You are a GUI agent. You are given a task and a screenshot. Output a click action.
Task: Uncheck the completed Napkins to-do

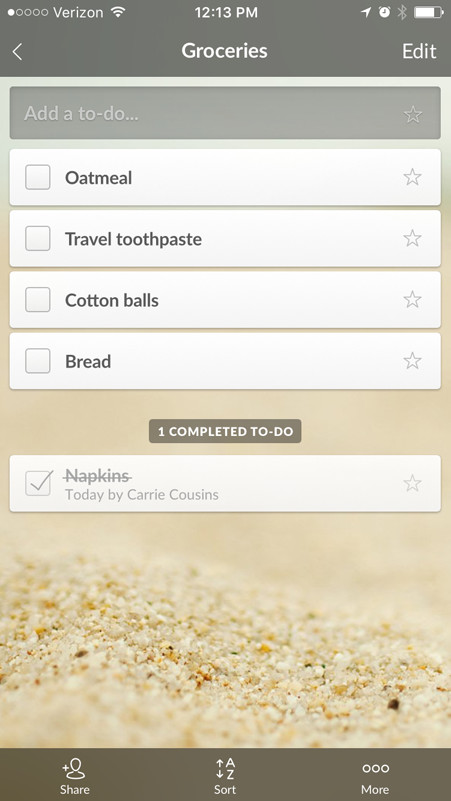click(39, 483)
